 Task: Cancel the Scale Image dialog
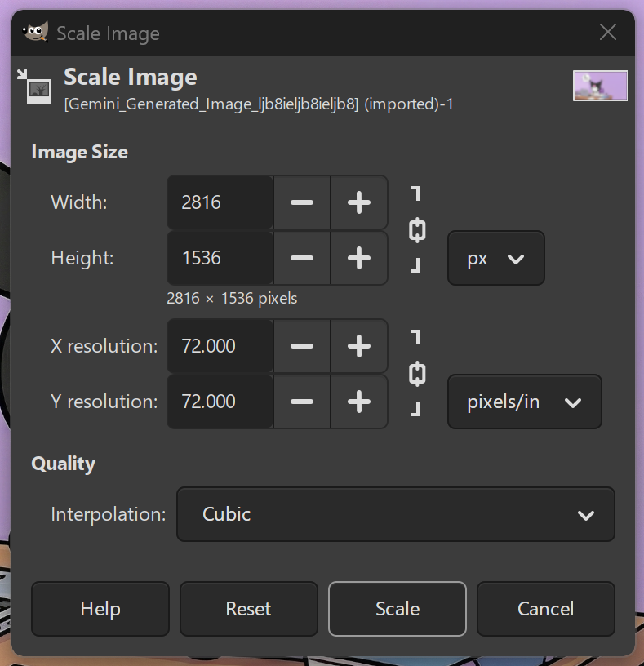[x=545, y=609]
